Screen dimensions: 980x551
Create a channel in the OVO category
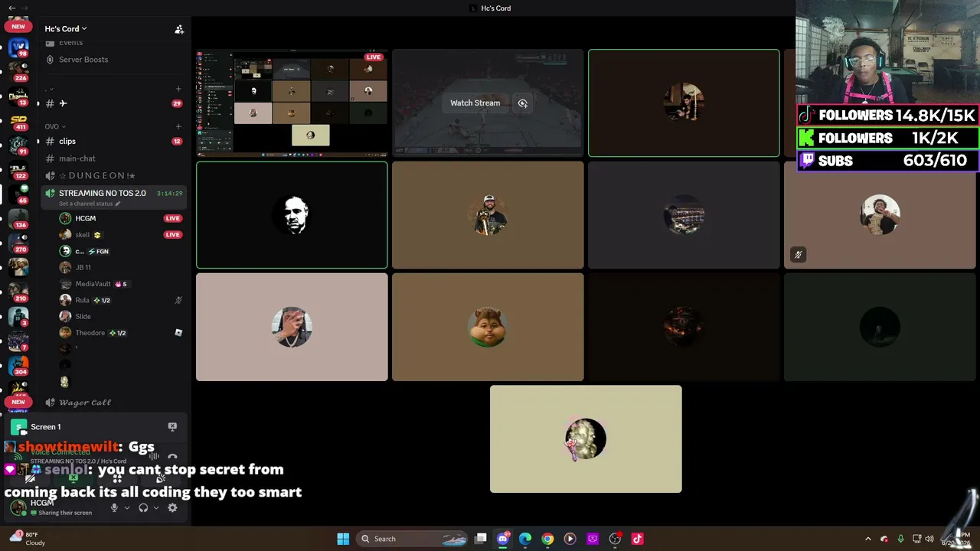(178, 126)
